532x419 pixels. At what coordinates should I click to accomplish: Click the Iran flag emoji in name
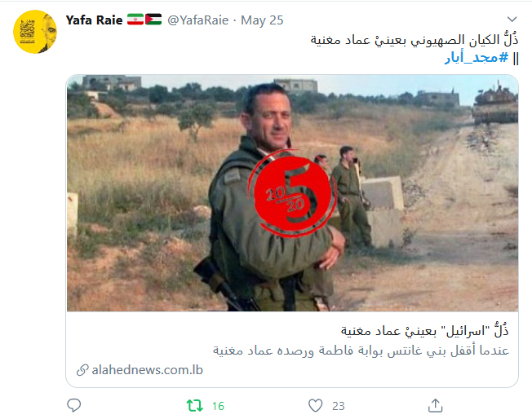pos(135,20)
